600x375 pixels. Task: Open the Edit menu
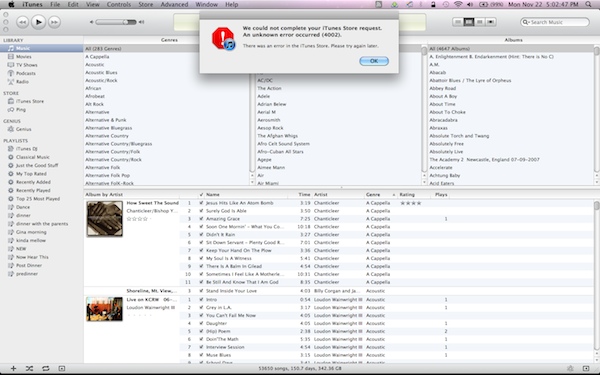point(73,5)
